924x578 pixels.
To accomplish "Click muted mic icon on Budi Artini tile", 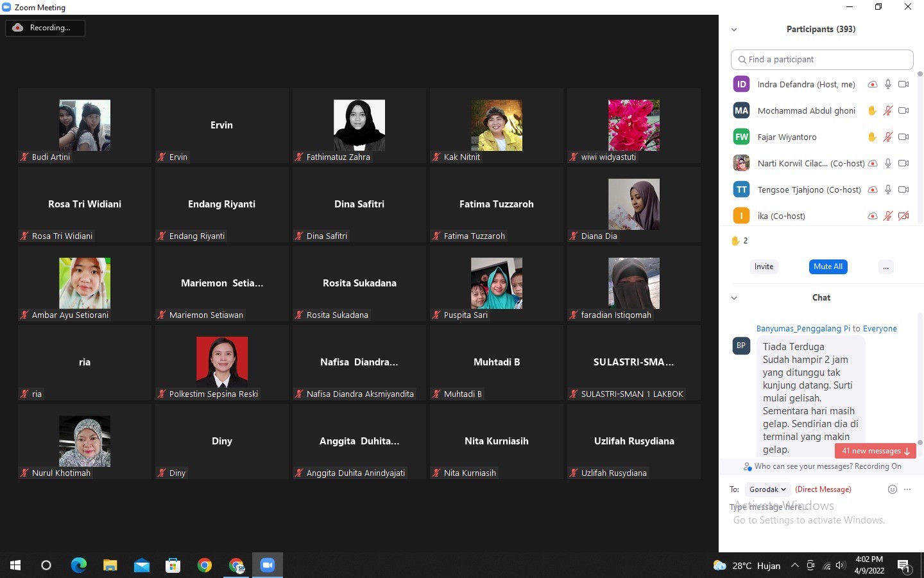I will tap(24, 157).
